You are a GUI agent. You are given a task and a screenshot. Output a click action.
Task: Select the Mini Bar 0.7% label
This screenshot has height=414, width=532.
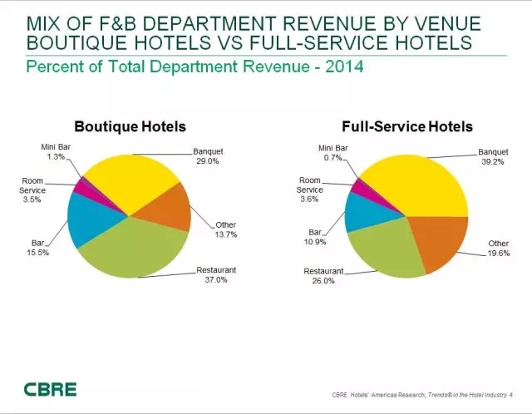[333, 153]
